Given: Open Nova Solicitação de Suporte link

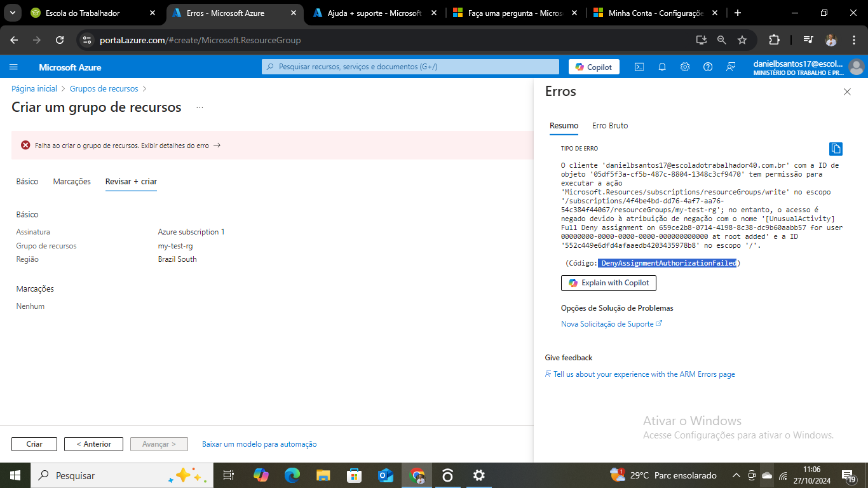Looking at the screenshot, I should 611,324.
